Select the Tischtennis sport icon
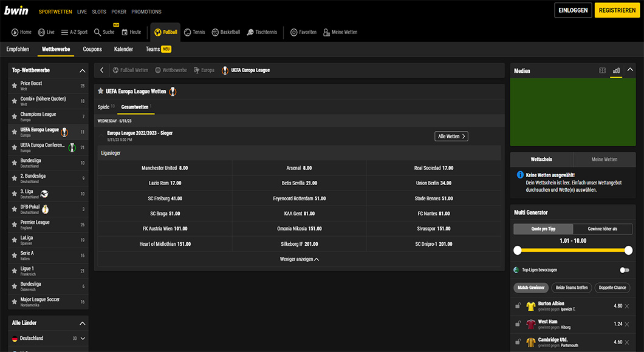 250,32
